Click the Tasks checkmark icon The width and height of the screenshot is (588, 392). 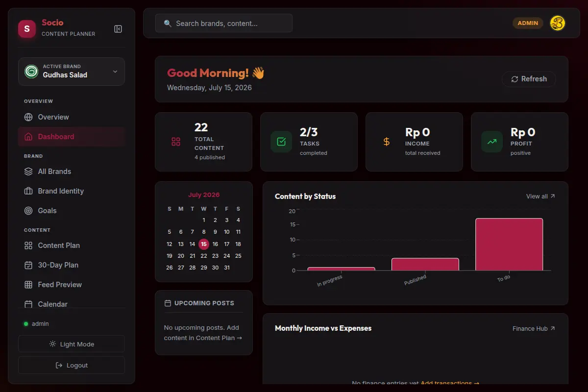(x=281, y=142)
